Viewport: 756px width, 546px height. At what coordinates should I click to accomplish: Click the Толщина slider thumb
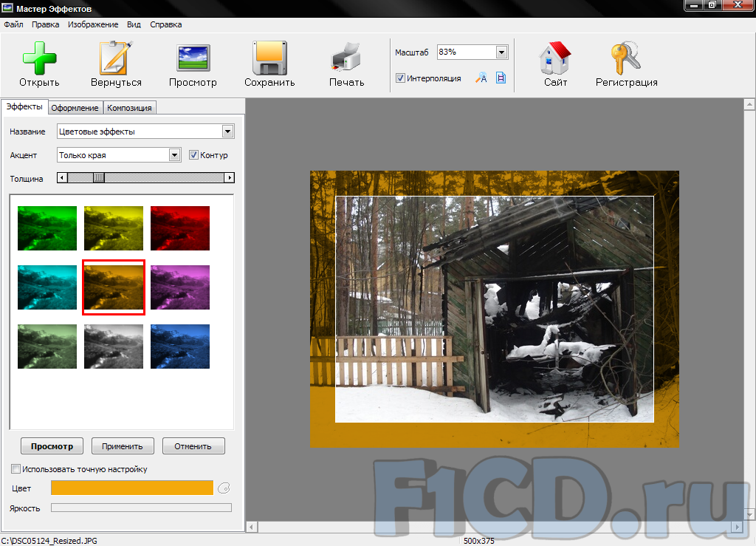98,177
